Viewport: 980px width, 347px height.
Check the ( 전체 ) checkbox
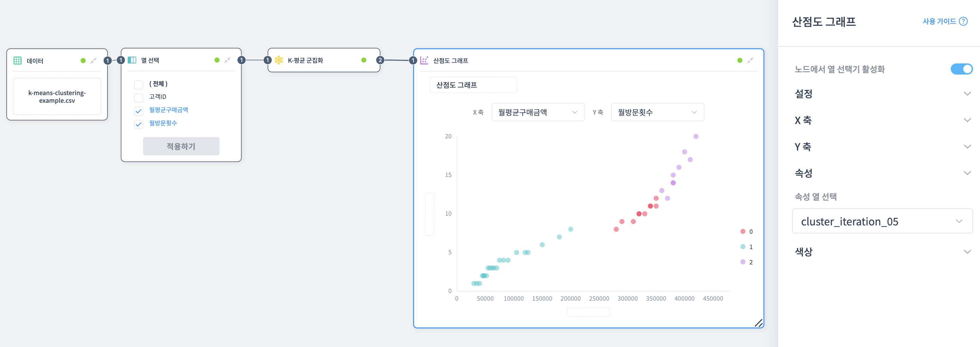(x=139, y=84)
